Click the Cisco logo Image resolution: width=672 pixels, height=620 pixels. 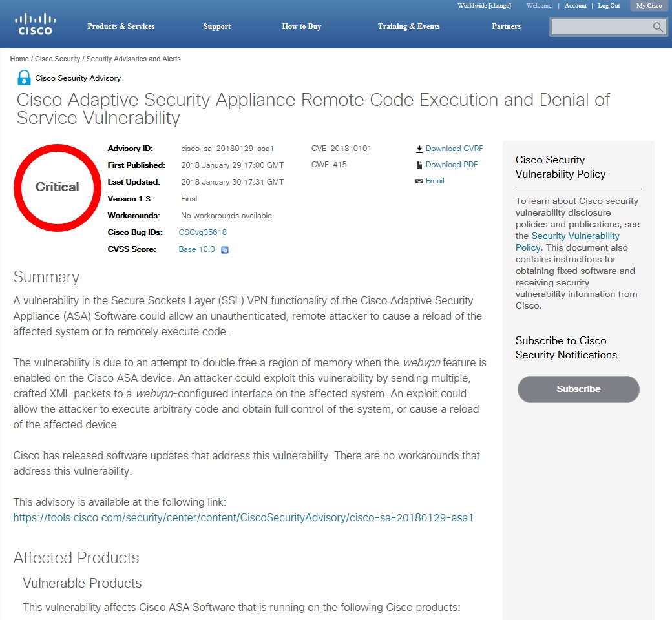(35, 24)
